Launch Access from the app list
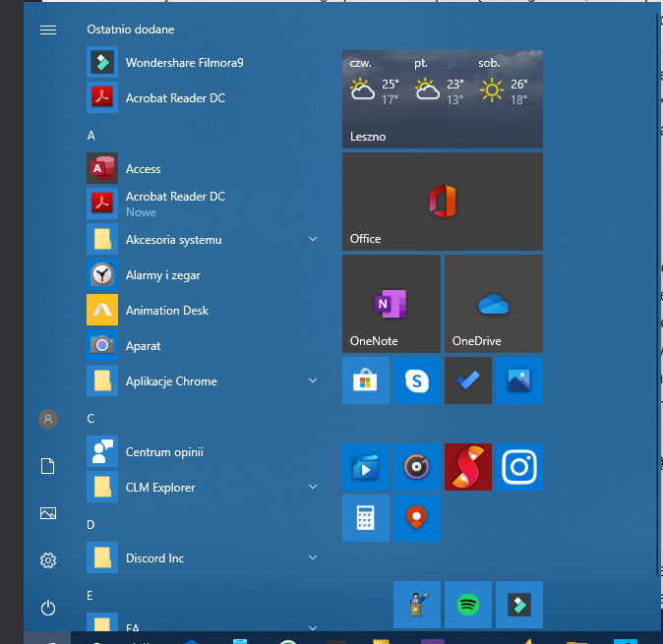 (203, 169)
